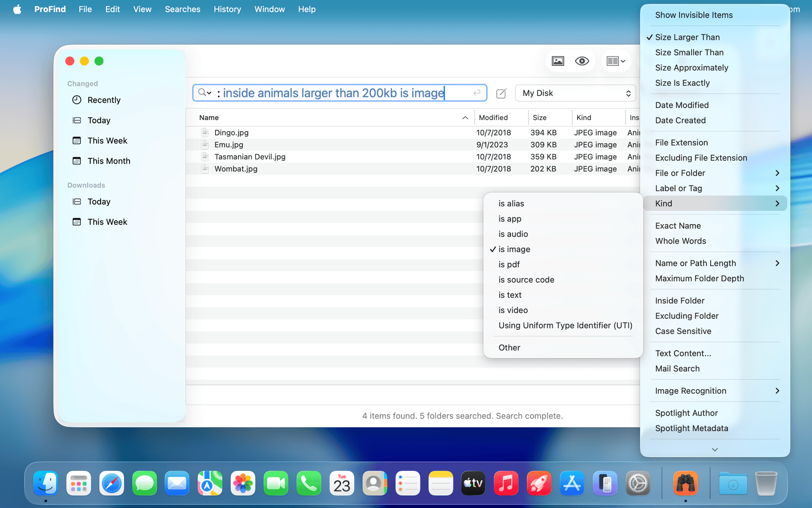Choose 'is app' kind option
This screenshot has height=508, width=812.
[563, 219]
